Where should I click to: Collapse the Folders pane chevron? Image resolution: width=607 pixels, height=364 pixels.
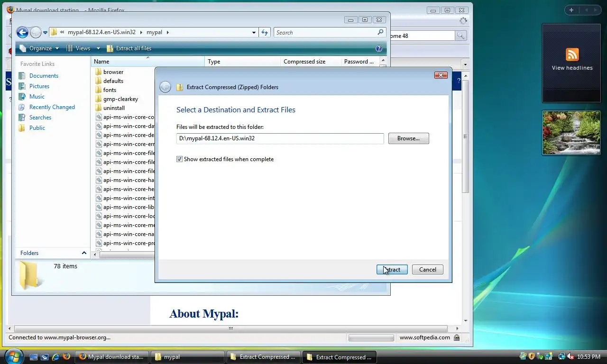84,253
